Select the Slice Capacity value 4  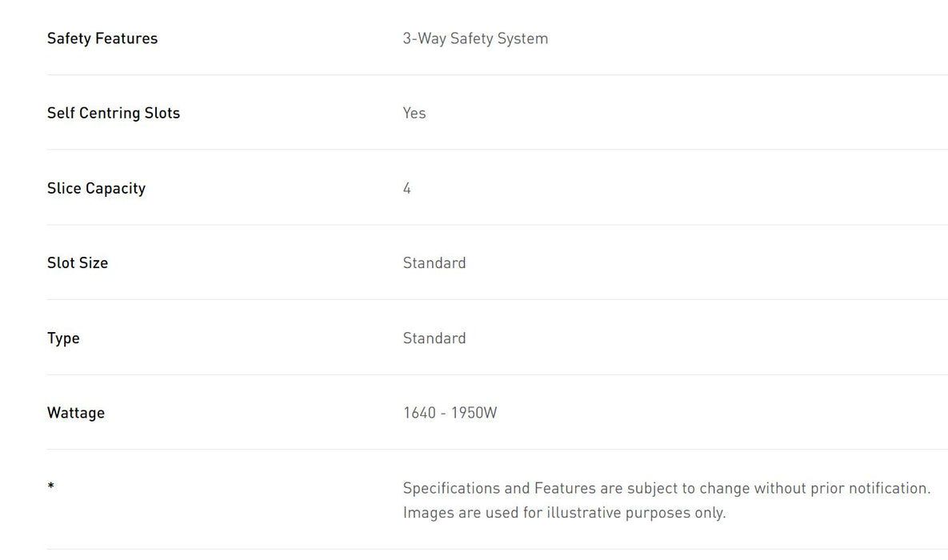coord(407,188)
